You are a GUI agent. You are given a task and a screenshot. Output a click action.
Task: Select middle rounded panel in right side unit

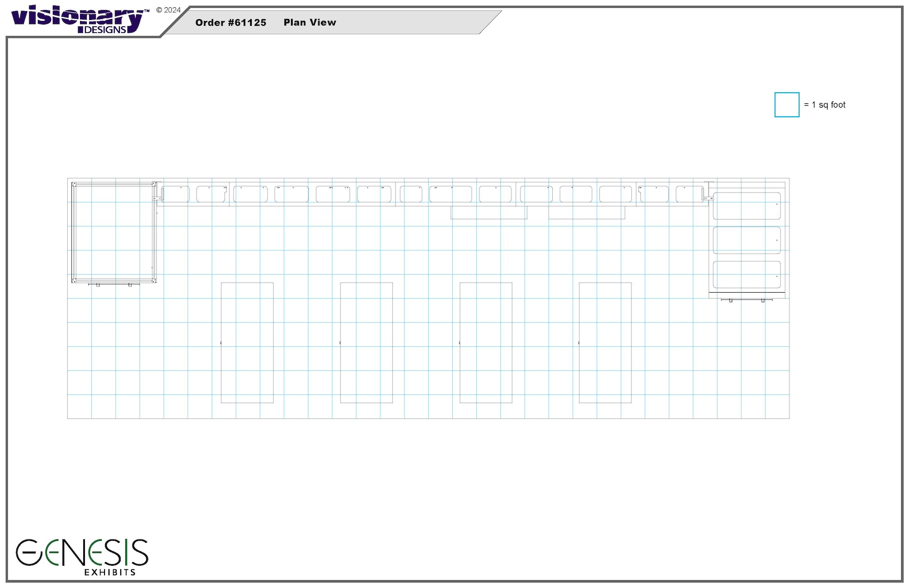(746, 240)
